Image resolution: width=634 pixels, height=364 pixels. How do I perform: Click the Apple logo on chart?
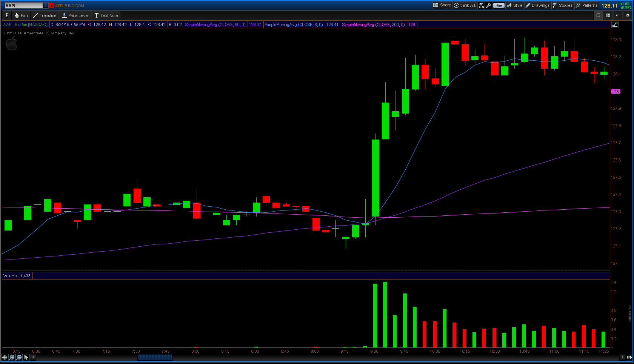tap(11, 43)
